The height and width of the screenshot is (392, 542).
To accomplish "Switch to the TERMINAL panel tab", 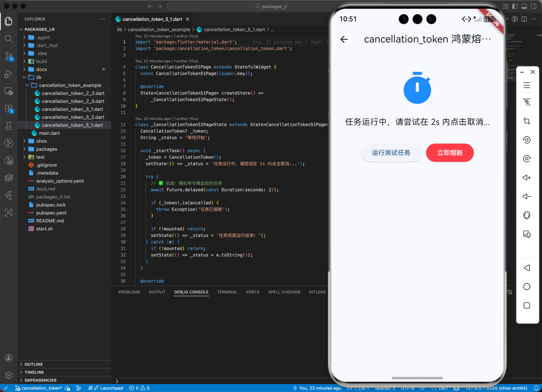I will pyautogui.click(x=227, y=292).
